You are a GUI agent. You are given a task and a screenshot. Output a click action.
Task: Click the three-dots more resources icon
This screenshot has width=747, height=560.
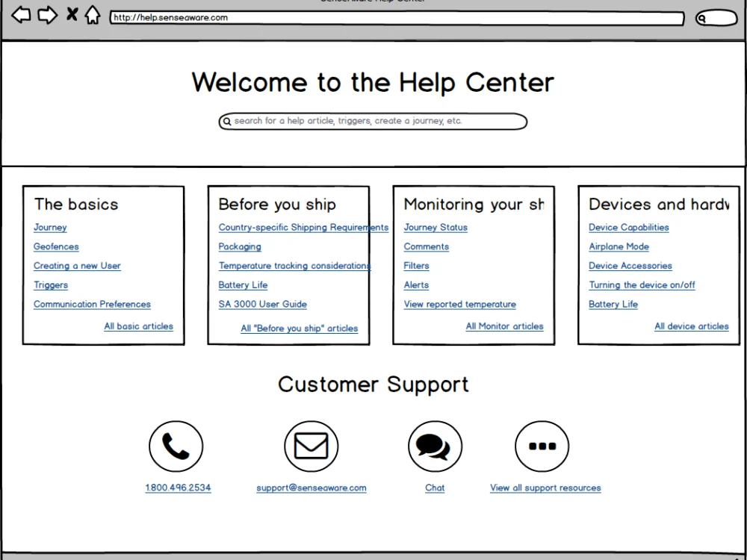pyautogui.click(x=542, y=447)
